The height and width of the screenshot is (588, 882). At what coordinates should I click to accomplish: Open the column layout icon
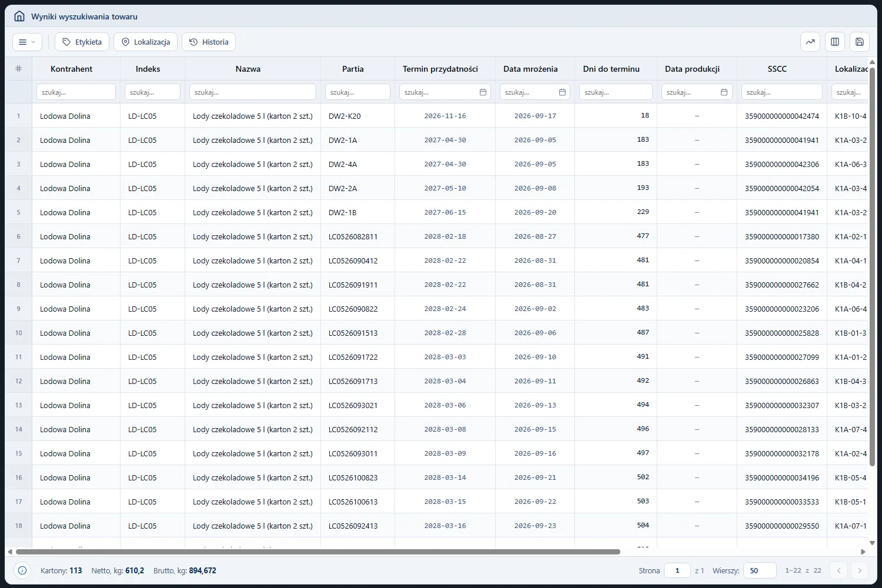click(x=835, y=42)
